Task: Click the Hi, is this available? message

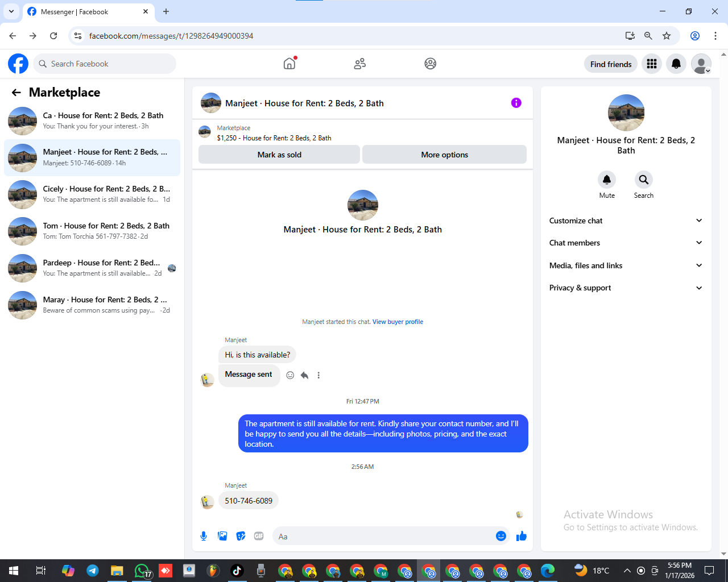Action: pos(257,355)
